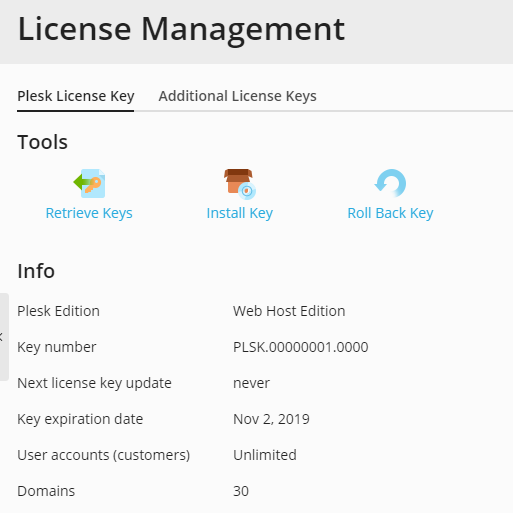The image size is (513, 513).
Task: Click the Roll Back Key circular arrow icon
Action: click(x=390, y=183)
